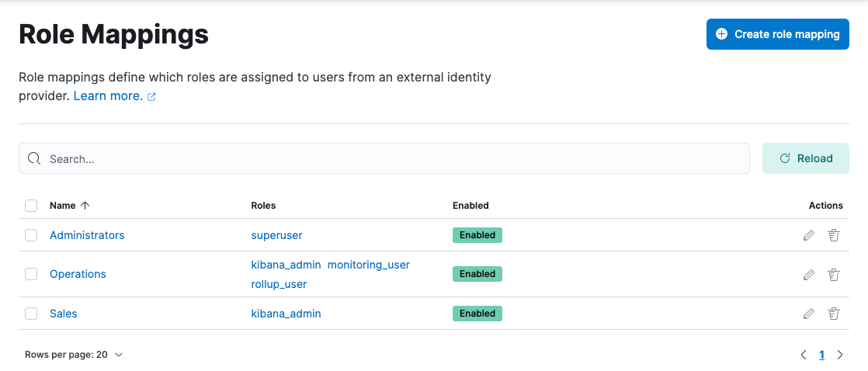Open the Rows per page dropdown
This screenshot has width=868, height=371.
click(74, 355)
